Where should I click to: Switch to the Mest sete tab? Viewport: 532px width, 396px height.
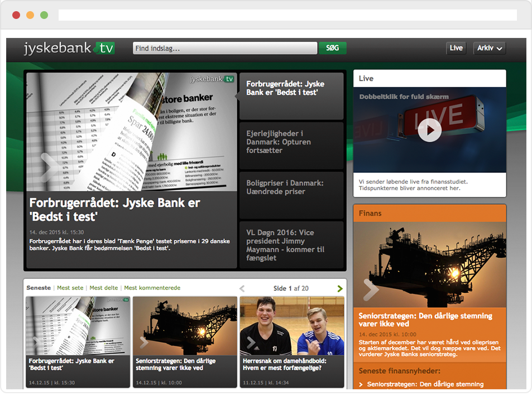tap(70, 288)
